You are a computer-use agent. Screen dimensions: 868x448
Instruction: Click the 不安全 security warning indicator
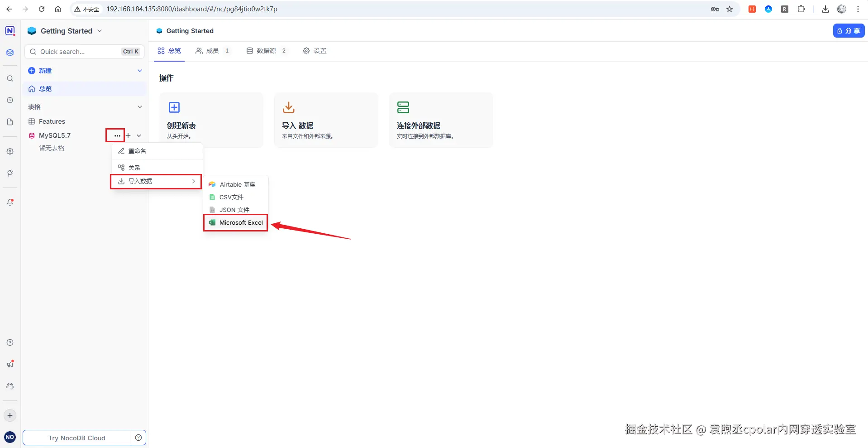[86, 9]
